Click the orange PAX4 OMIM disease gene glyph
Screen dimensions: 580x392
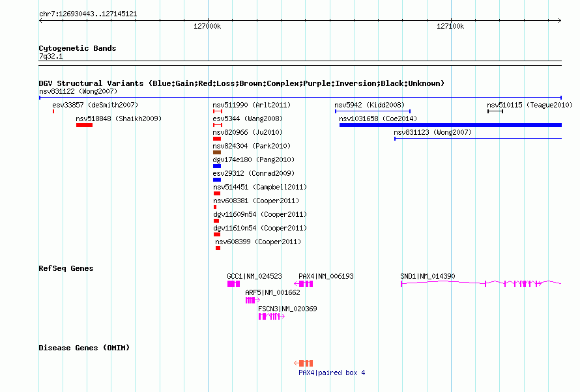(x=304, y=363)
